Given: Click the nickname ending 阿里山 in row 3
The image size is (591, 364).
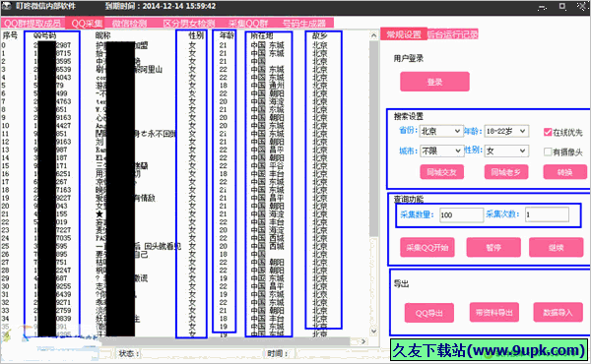Looking at the screenshot, I should tap(149, 69).
